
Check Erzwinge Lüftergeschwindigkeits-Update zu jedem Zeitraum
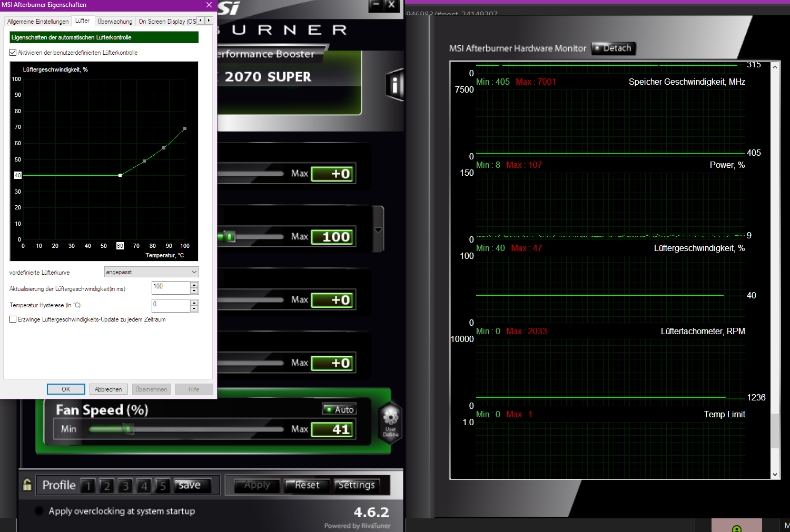pyautogui.click(x=13, y=319)
